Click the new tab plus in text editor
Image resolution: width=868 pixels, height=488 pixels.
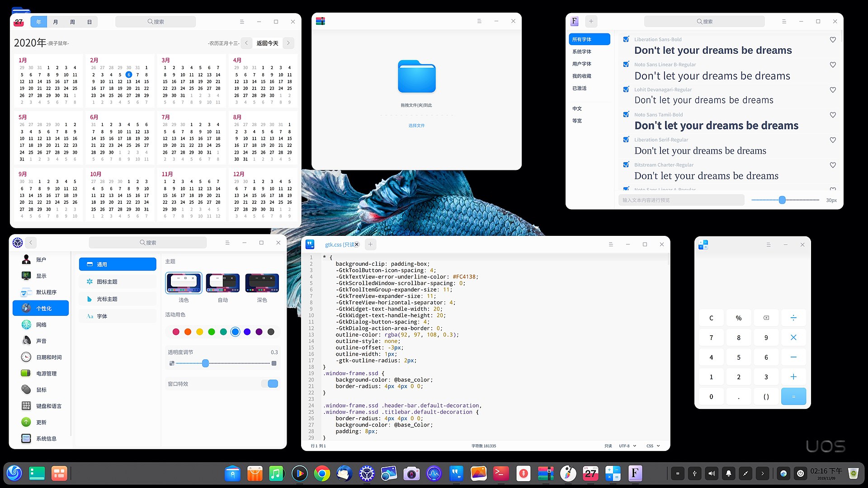[370, 244]
